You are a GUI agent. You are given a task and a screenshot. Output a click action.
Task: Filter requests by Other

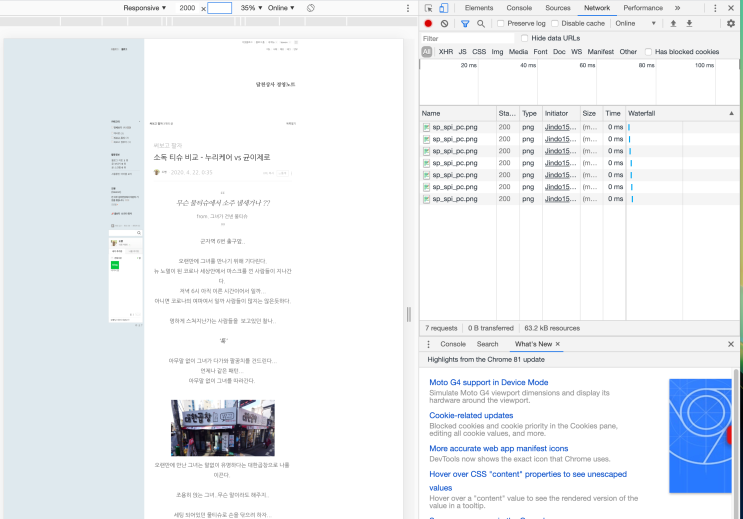click(628, 52)
